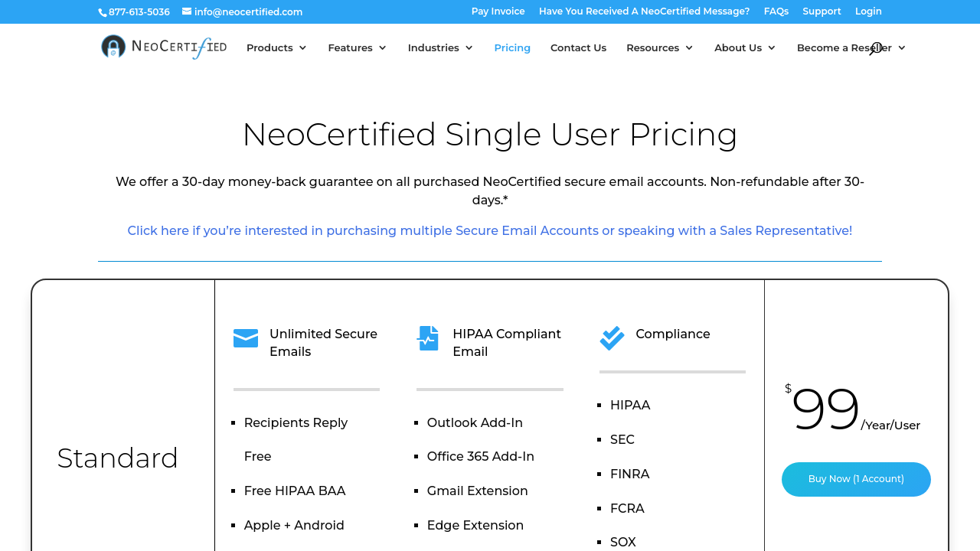
Task: Open the Contact Us page
Action: click(578, 47)
